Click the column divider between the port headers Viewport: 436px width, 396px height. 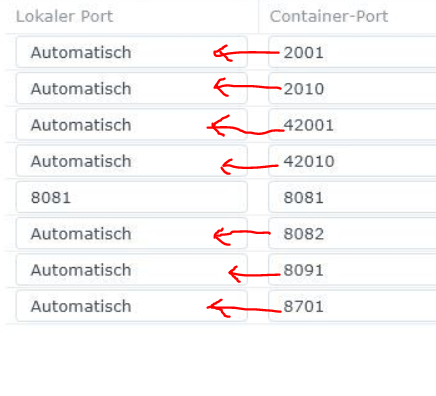[259, 16]
